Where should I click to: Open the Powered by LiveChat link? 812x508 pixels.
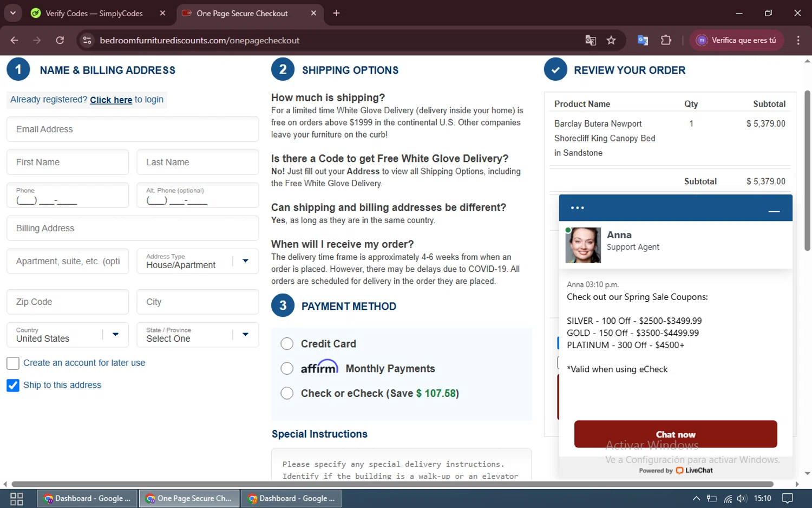(x=676, y=470)
